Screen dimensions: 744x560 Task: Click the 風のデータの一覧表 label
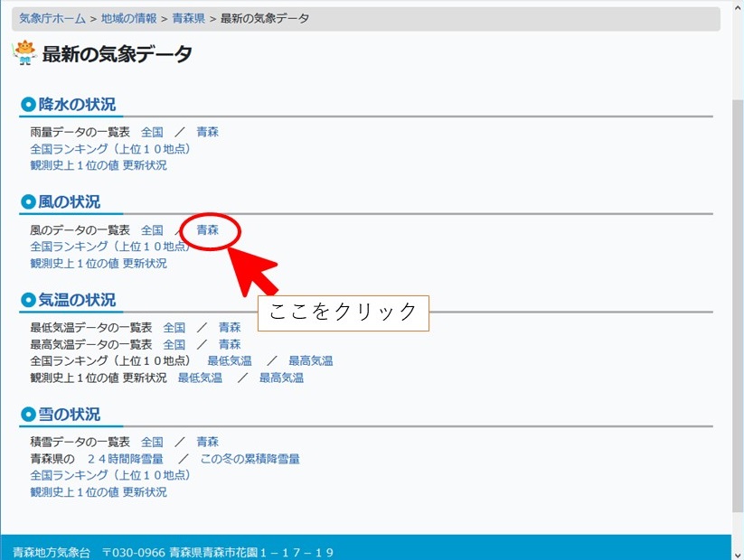80,230
